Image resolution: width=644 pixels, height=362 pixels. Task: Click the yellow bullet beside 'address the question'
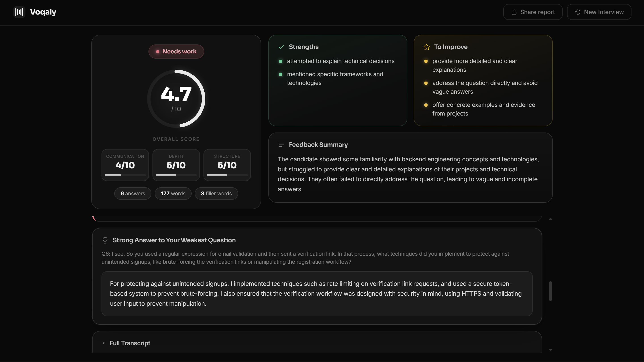click(x=426, y=83)
